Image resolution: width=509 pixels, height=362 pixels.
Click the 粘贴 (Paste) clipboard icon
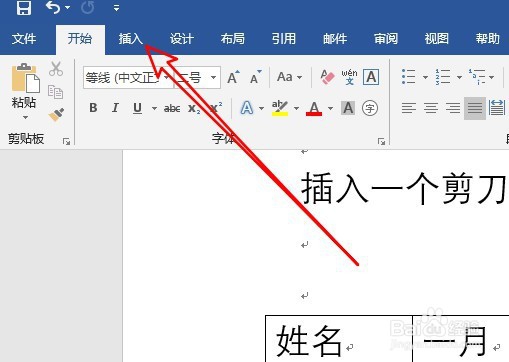click(x=25, y=78)
